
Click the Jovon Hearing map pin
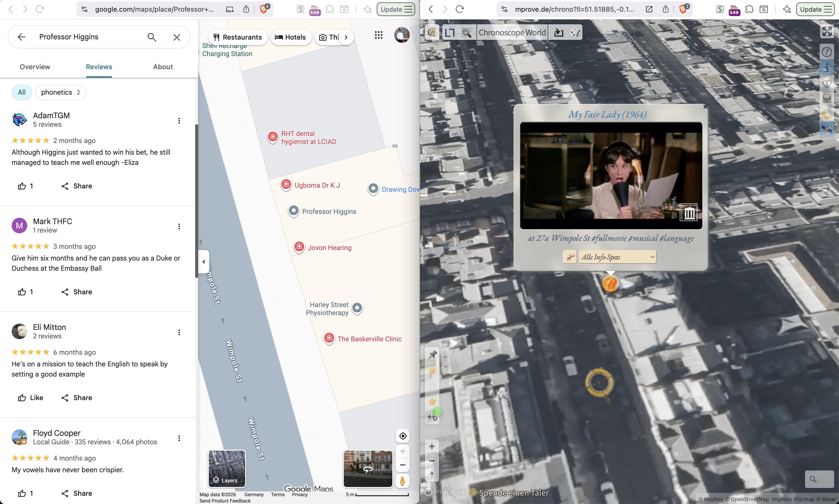(299, 247)
